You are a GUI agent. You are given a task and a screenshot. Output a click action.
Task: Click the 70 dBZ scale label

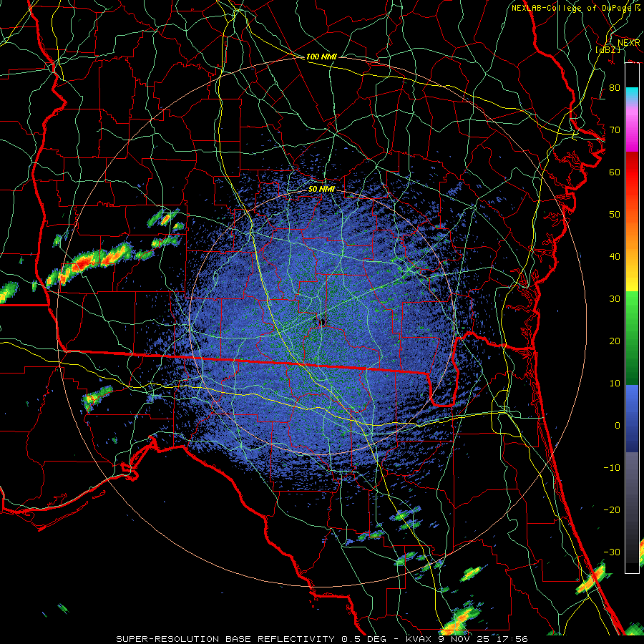click(615, 130)
